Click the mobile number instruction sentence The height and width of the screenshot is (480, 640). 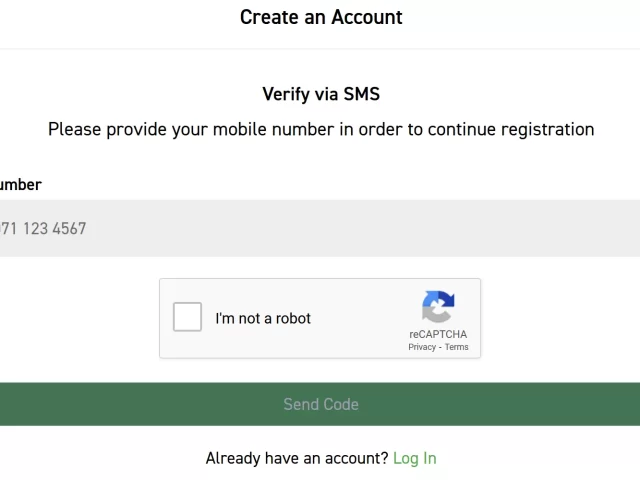point(321,129)
